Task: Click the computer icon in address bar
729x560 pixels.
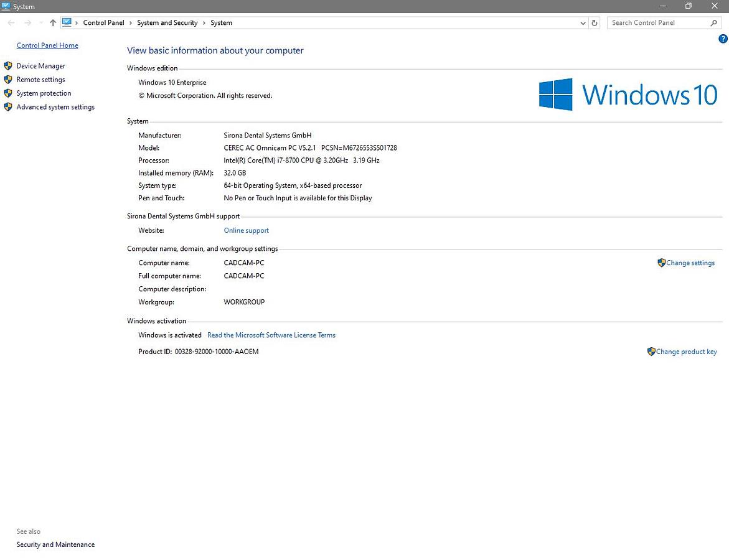Action: pyautogui.click(x=67, y=22)
